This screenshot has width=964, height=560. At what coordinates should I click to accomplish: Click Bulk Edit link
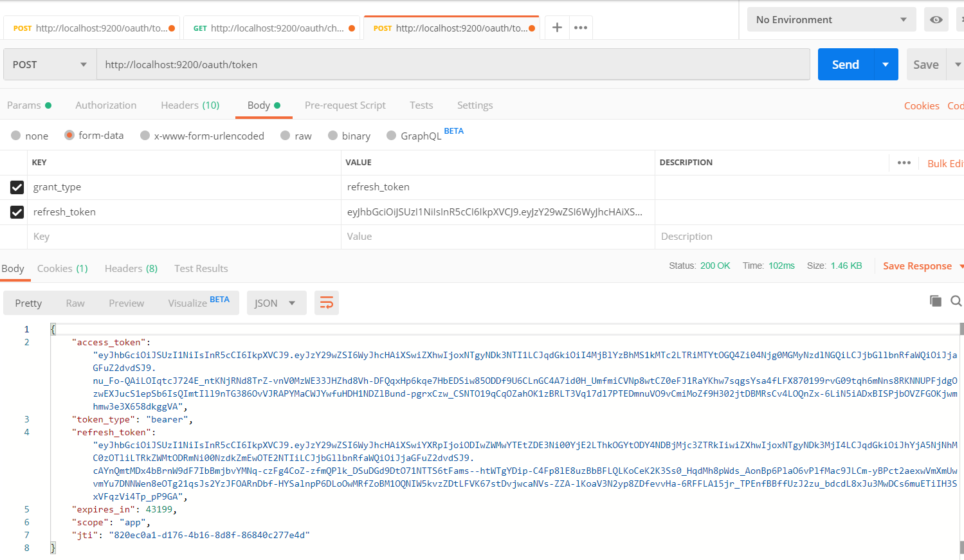click(x=945, y=163)
